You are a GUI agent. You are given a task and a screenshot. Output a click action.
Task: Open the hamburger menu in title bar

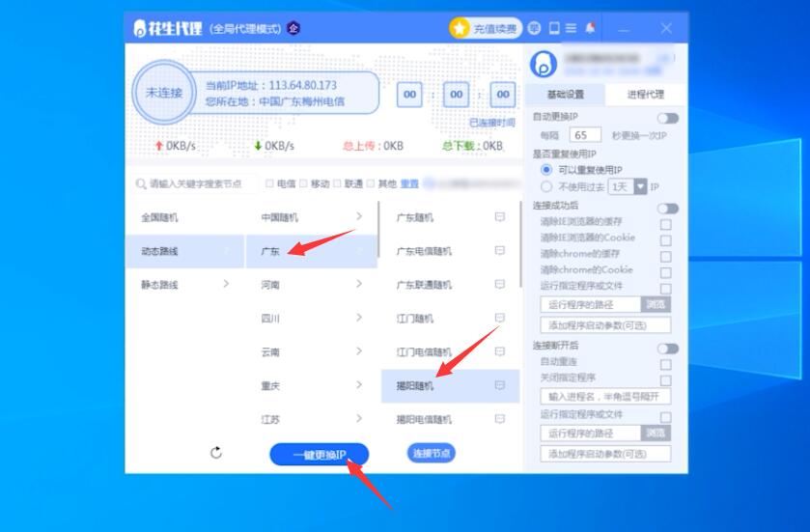pyautogui.click(x=572, y=28)
